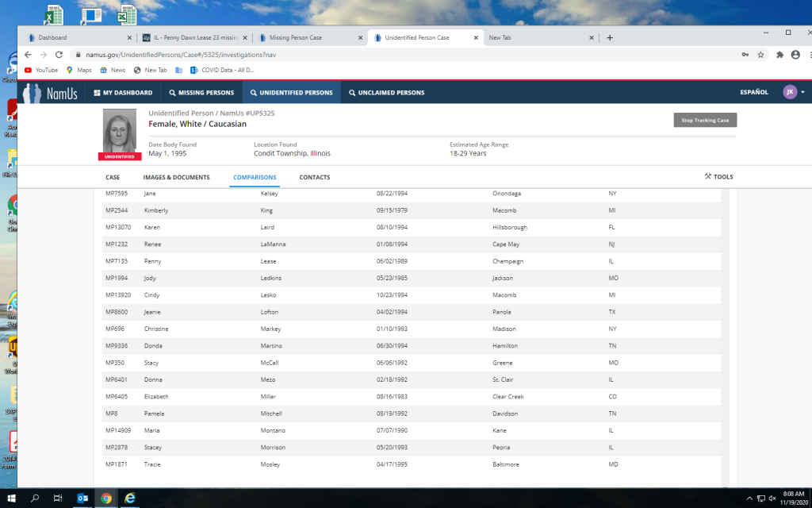Screen dimensions: 812x508
Task: Open the Chrome extensions puzzle icon
Action: (779, 55)
